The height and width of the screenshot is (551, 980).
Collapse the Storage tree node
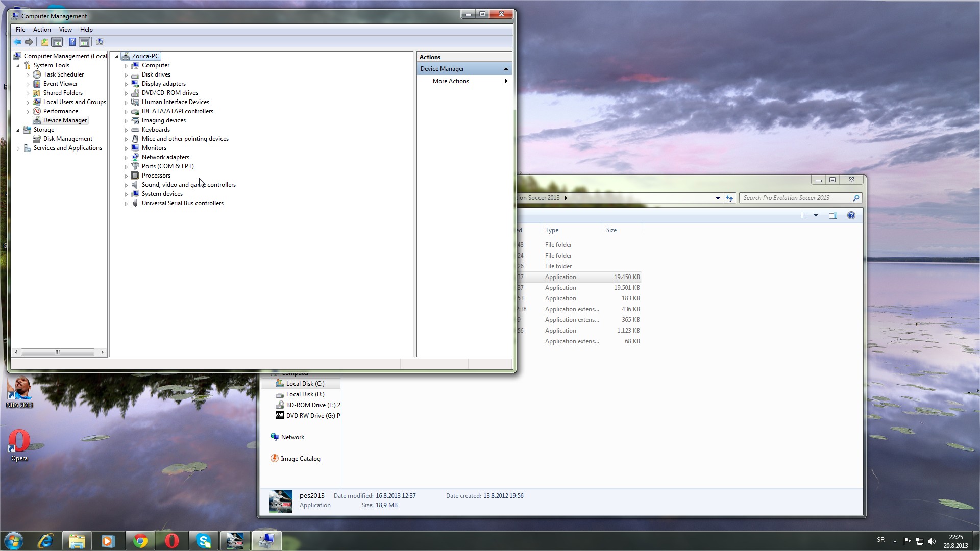pyautogui.click(x=18, y=130)
